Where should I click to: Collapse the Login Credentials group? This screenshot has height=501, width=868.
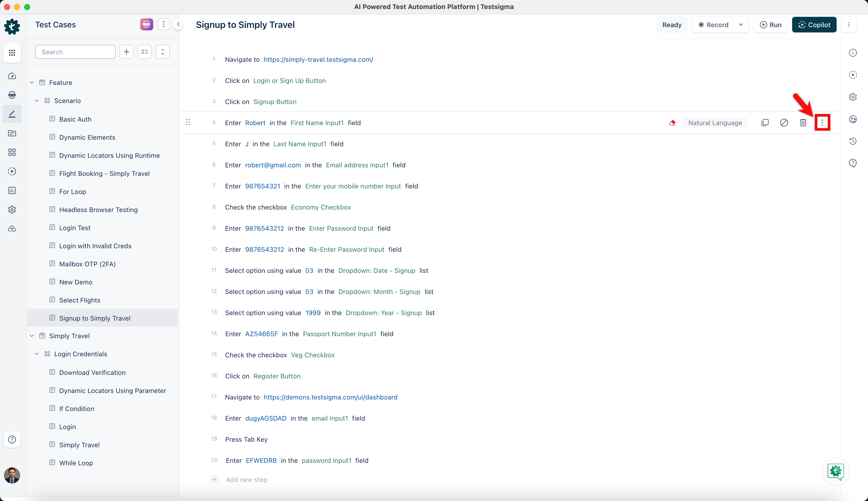(37, 354)
